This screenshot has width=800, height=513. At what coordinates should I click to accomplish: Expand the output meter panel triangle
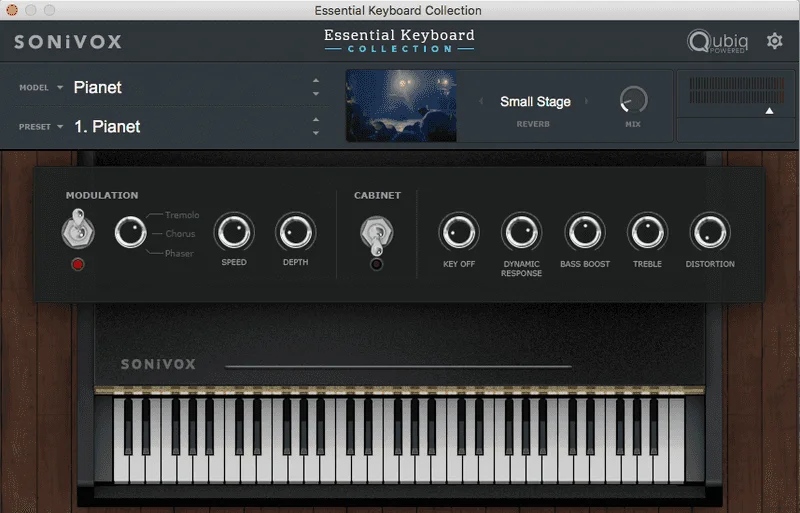coord(769,111)
